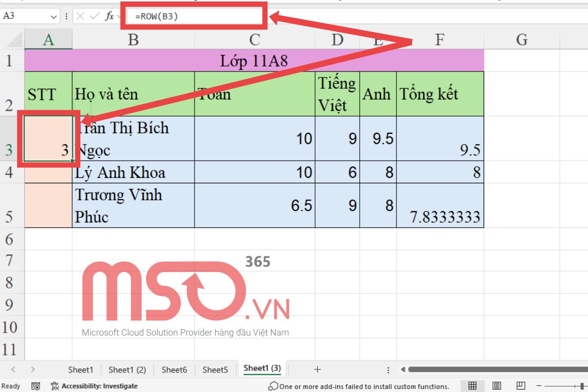Select column G header

[x=522, y=40]
